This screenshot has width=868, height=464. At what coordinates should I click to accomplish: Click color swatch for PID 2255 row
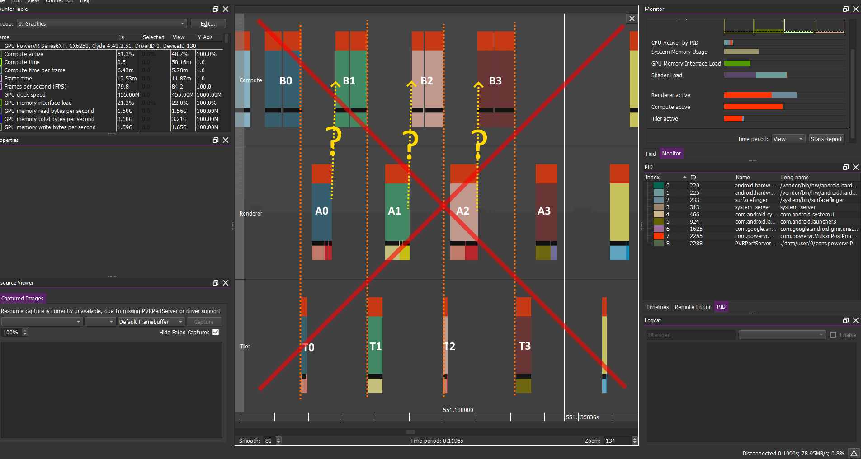(x=659, y=236)
